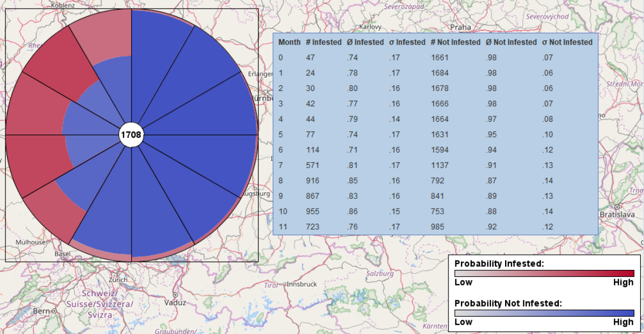
Task: Click the '# Infested' column header
Action: tap(323, 42)
